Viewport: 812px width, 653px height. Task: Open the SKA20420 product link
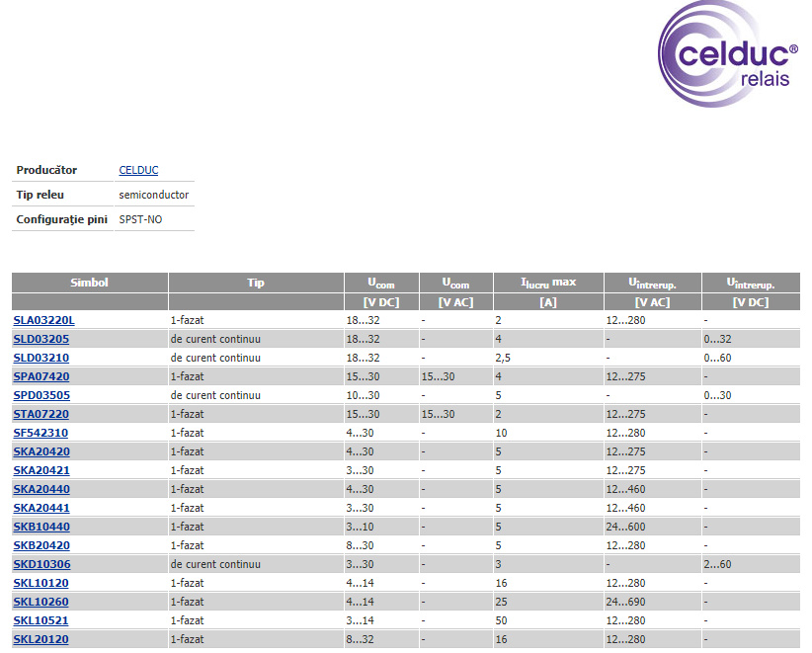[41, 451]
